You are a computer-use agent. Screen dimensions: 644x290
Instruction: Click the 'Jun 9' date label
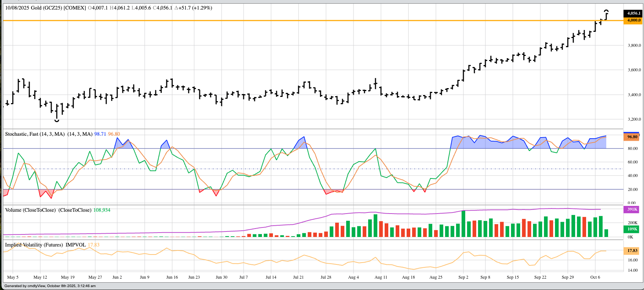click(x=145, y=277)
